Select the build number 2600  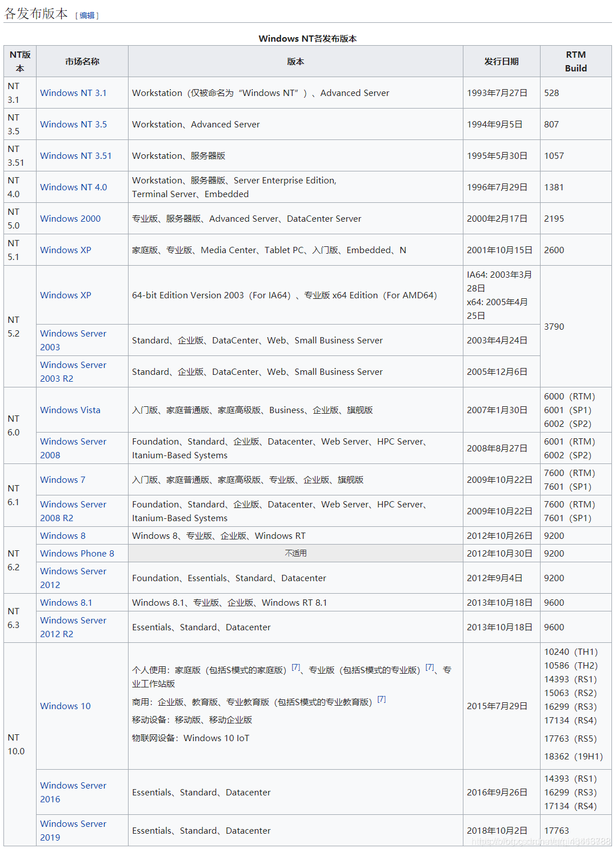[x=554, y=250]
